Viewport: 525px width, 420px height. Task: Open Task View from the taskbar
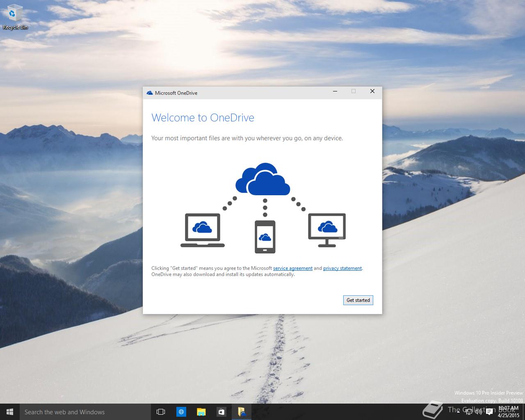160,412
